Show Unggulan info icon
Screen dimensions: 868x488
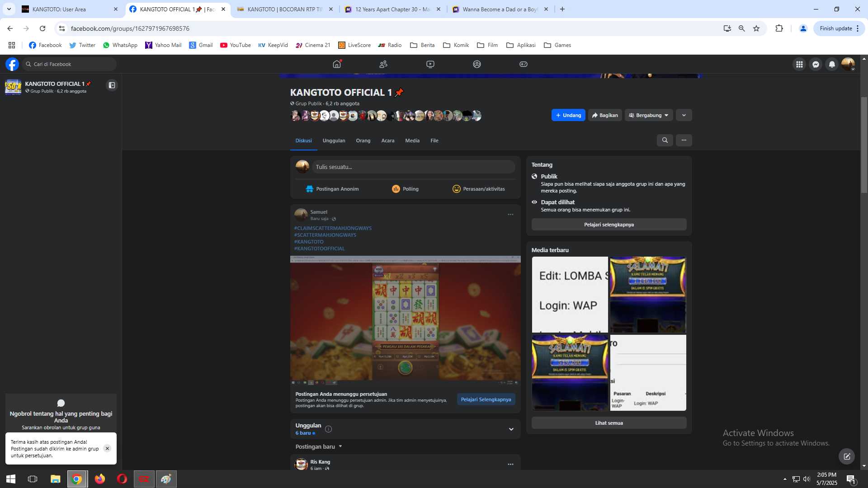(329, 429)
